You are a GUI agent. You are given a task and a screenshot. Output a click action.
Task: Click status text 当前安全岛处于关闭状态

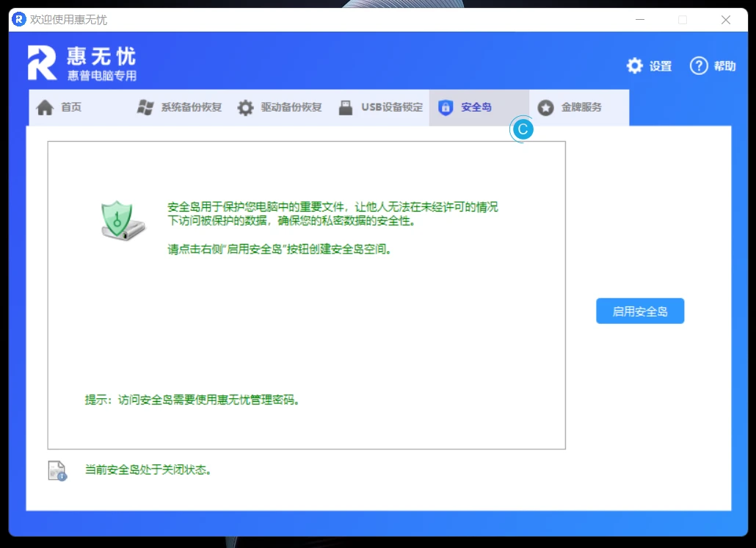click(148, 469)
